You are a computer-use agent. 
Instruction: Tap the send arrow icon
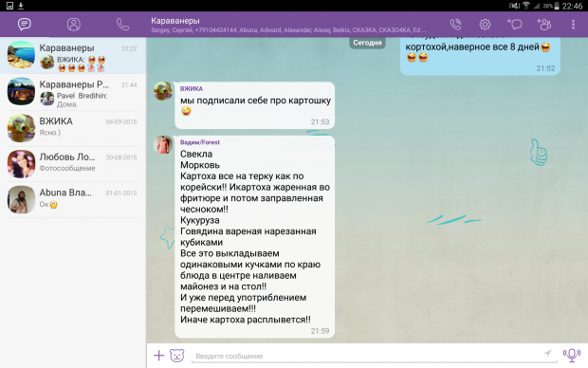[547, 353]
